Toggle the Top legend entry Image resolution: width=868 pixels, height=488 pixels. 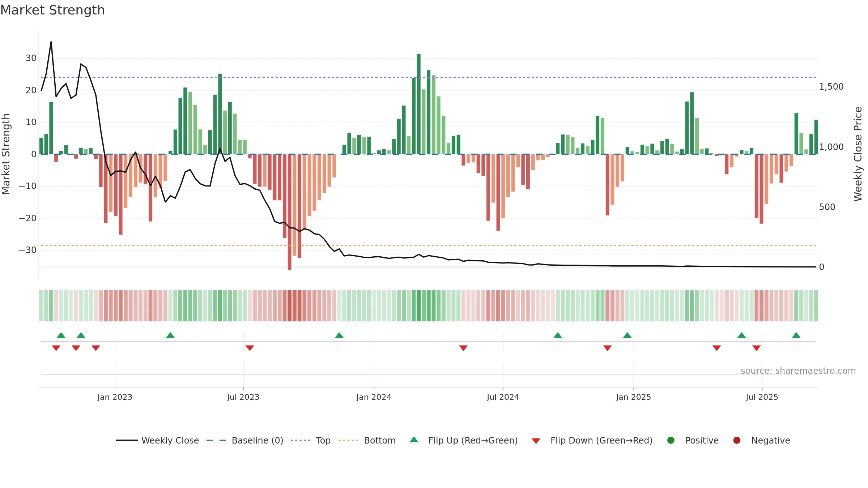tap(311, 440)
